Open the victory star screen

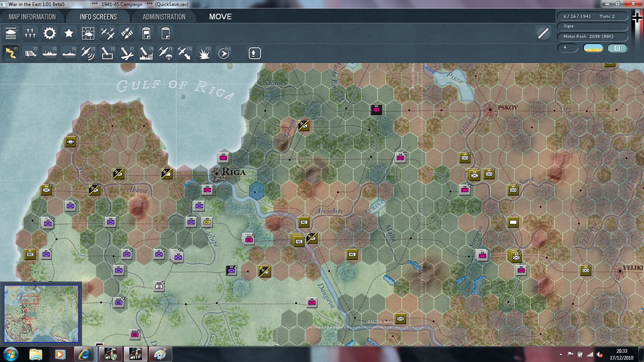tap(69, 33)
